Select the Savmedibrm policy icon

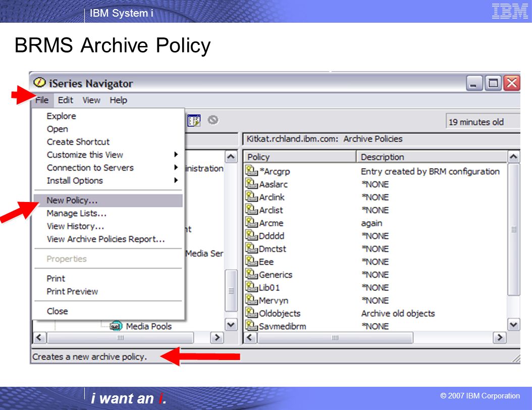(x=251, y=326)
